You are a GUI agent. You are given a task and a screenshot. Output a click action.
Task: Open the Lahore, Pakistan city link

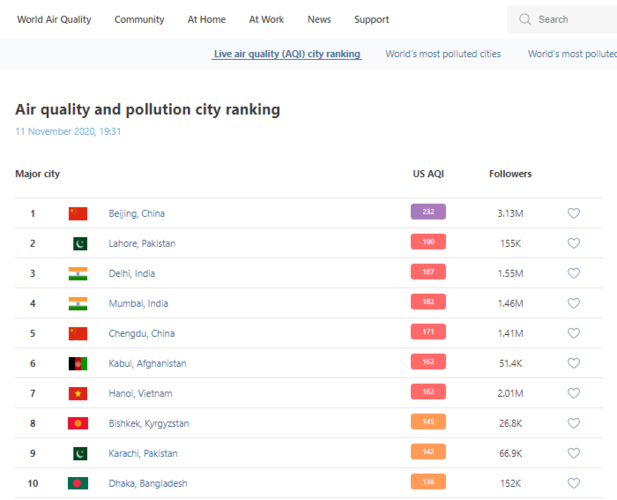(142, 243)
